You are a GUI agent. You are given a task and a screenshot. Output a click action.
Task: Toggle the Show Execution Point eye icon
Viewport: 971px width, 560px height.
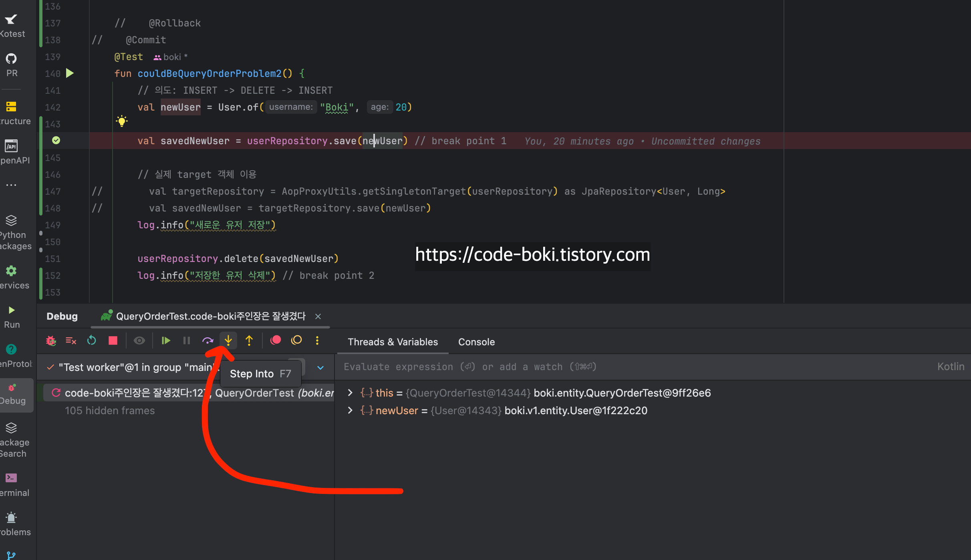click(x=139, y=340)
